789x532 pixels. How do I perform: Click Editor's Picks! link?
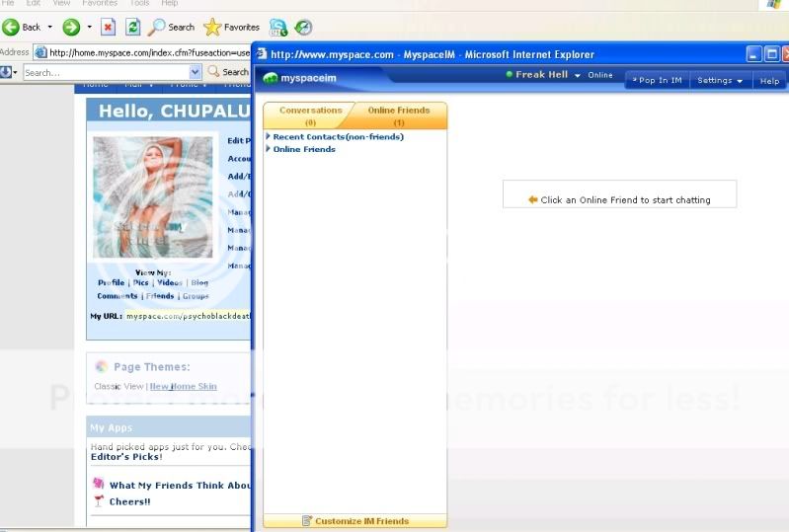126,457
